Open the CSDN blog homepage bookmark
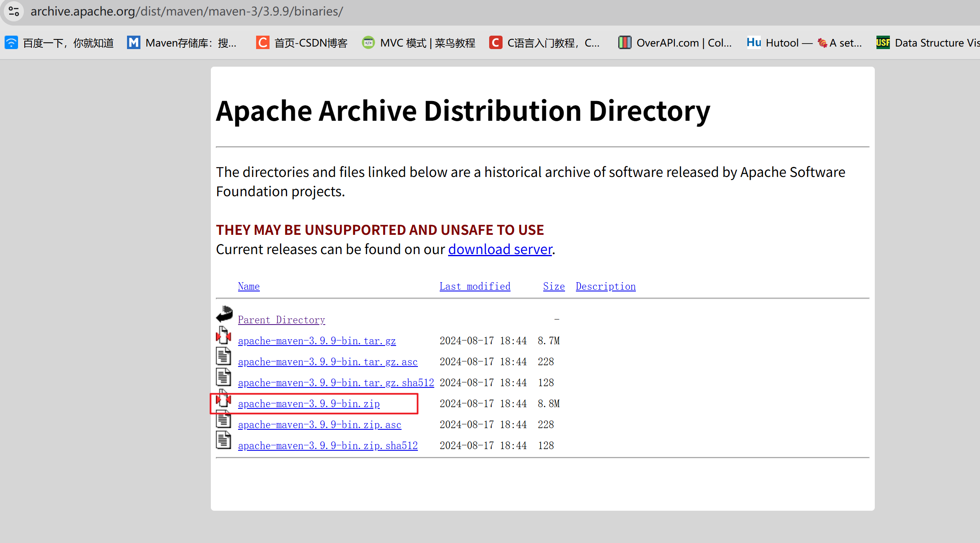Viewport: 980px width, 543px height. 302,43
